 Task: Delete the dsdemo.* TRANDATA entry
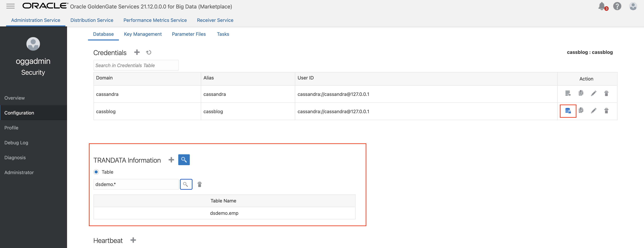tap(199, 184)
